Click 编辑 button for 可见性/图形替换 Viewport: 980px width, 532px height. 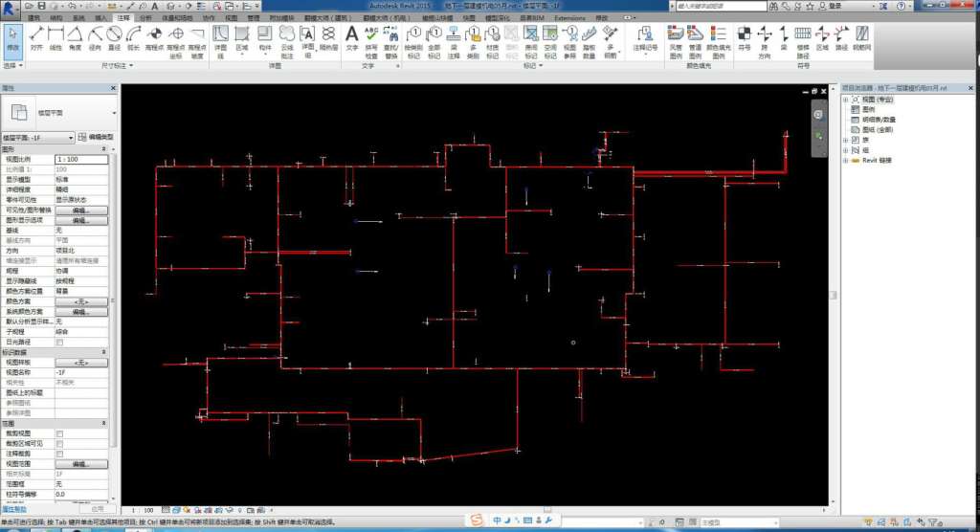(x=81, y=211)
